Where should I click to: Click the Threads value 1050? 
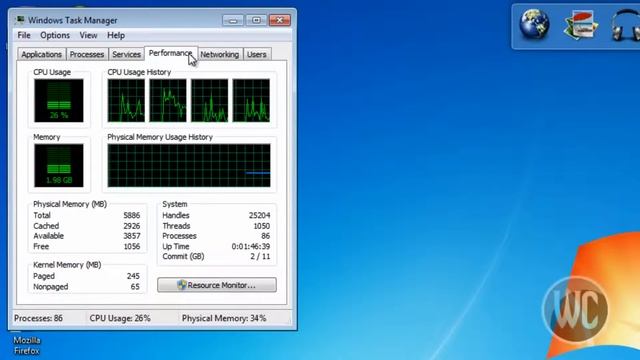point(262,226)
